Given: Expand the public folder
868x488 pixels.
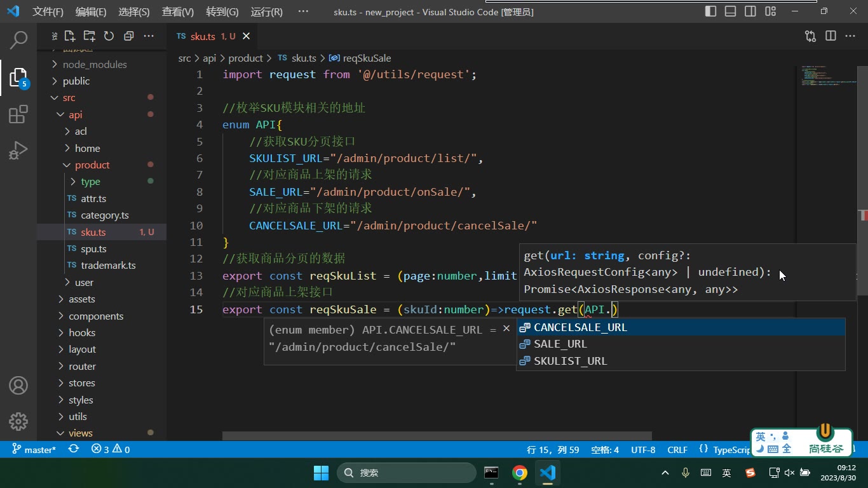Looking at the screenshot, I should pos(102,81).
